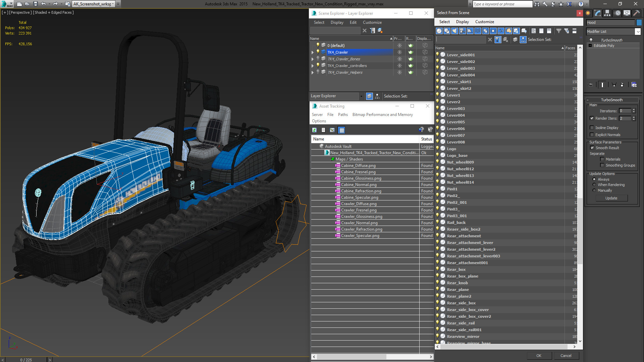Image resolution: width=644 pixels, height=362 pixels.
Task: Toggle Display Shapes filter in Select From Scene
Action: [447, 31]
